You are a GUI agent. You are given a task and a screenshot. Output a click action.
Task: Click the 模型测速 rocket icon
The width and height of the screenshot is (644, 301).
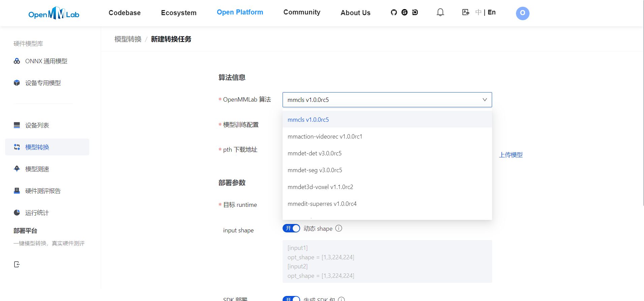(17, 169)
